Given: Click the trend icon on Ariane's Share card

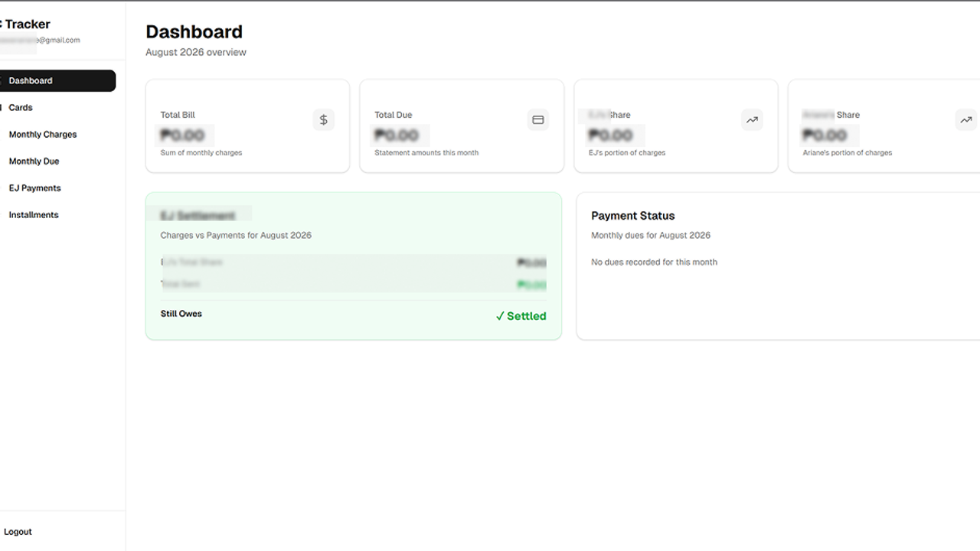Looking at the screenshot, I should tap(966, 120).
